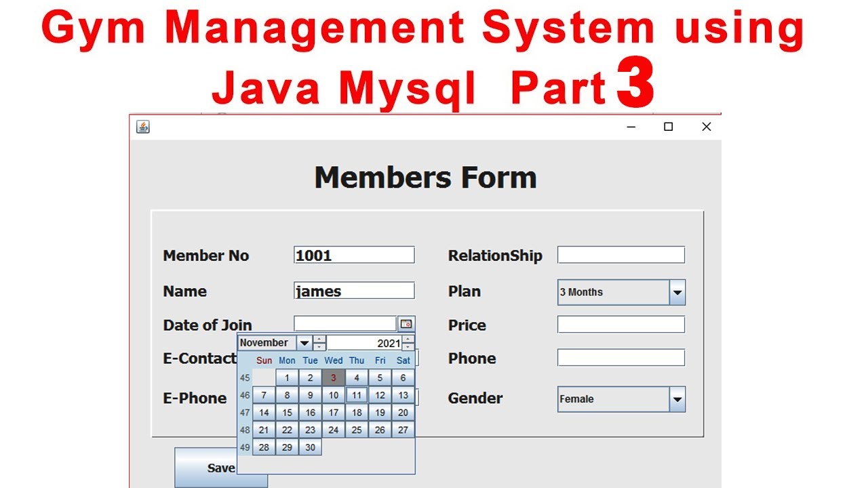
Task: Click the RelationShip label
Action: pyautogui.click(x=495, y=256)
